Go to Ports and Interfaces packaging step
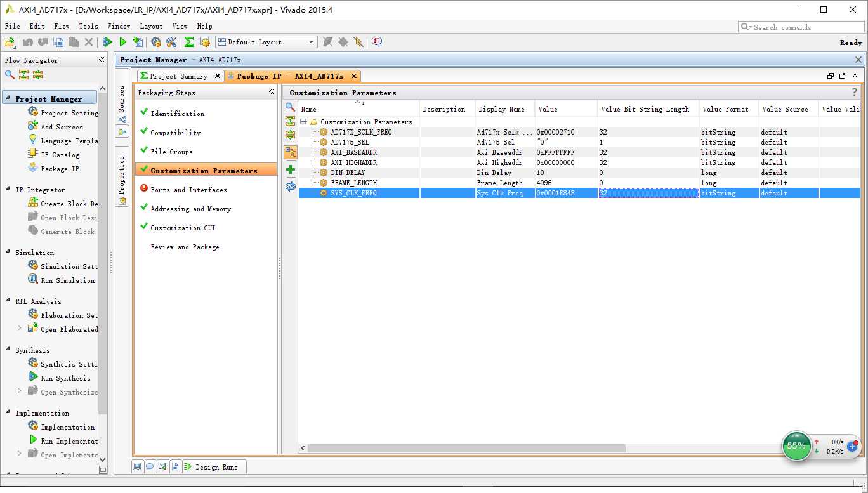This screenshot has height=493, width=868. coord(188,190)
